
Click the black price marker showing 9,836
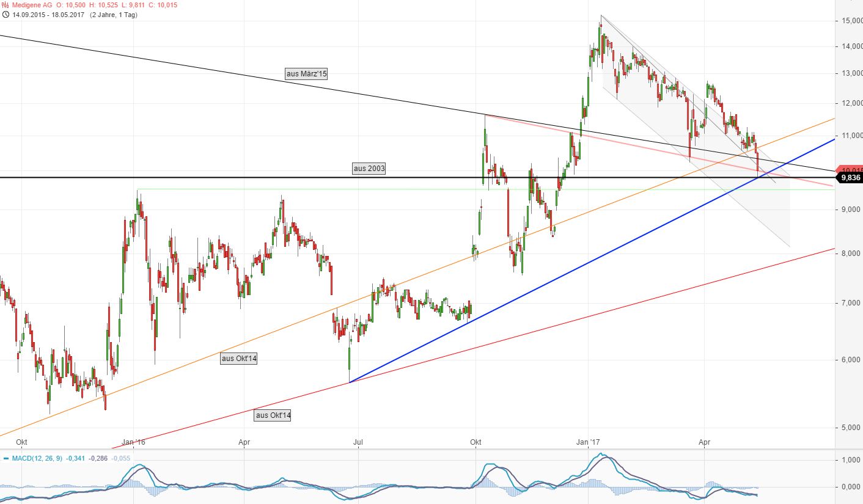click(848, 178)
